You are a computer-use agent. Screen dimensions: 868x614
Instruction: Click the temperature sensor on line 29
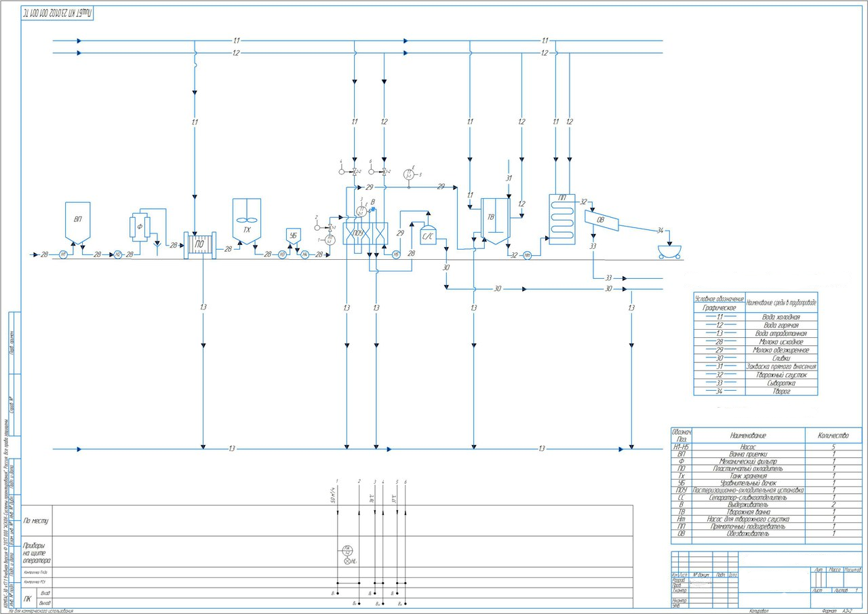coord(408,174)
